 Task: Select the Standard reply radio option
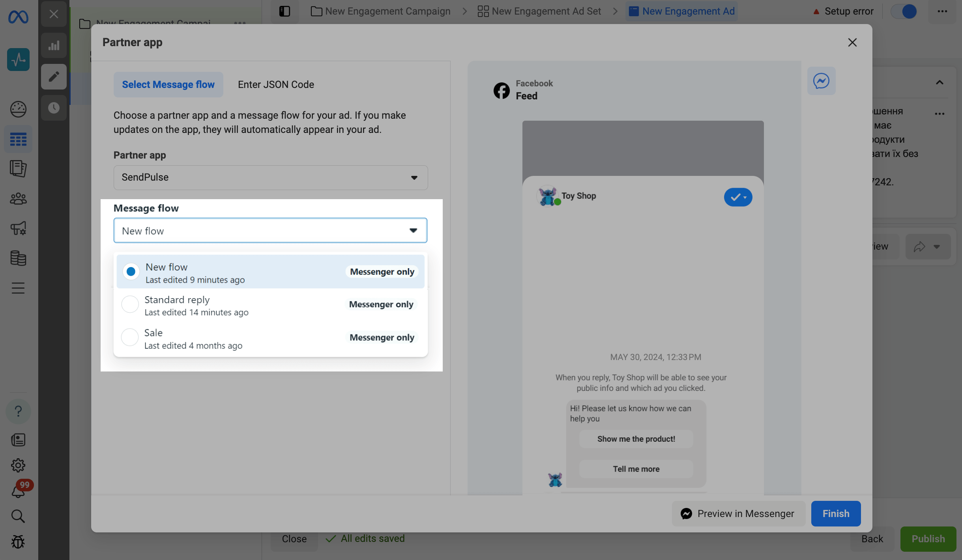click(x=130, y=304)
